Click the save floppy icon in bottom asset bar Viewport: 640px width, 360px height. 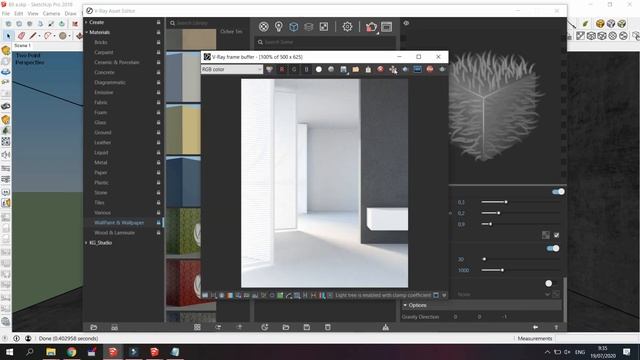tap(307, 327)
